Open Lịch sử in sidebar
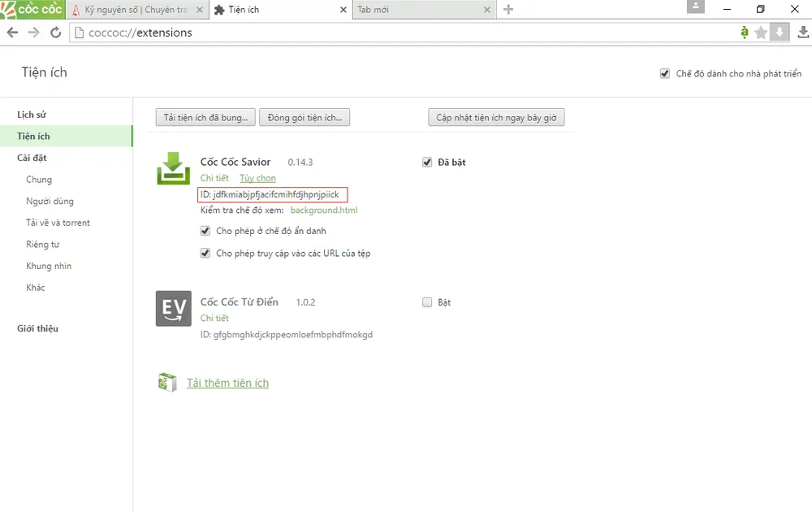812x512 pixels. pos(32,115)
